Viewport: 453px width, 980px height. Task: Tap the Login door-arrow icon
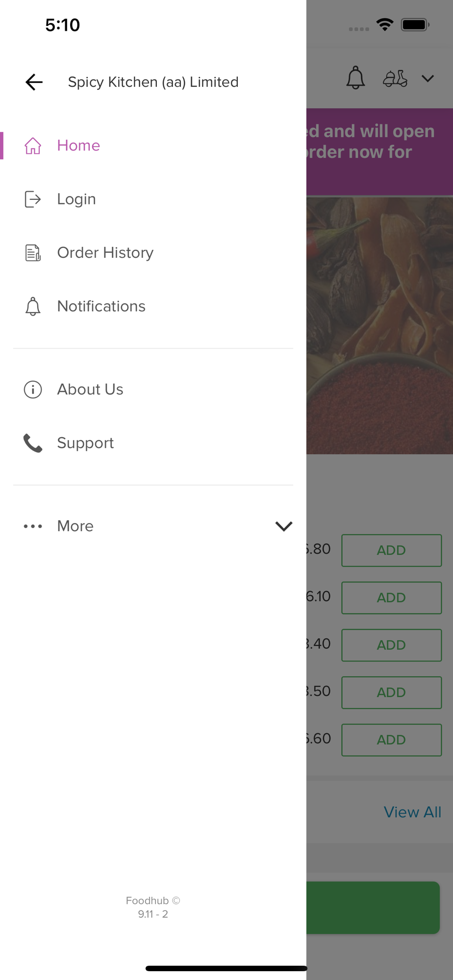click(x=33, y=199)
